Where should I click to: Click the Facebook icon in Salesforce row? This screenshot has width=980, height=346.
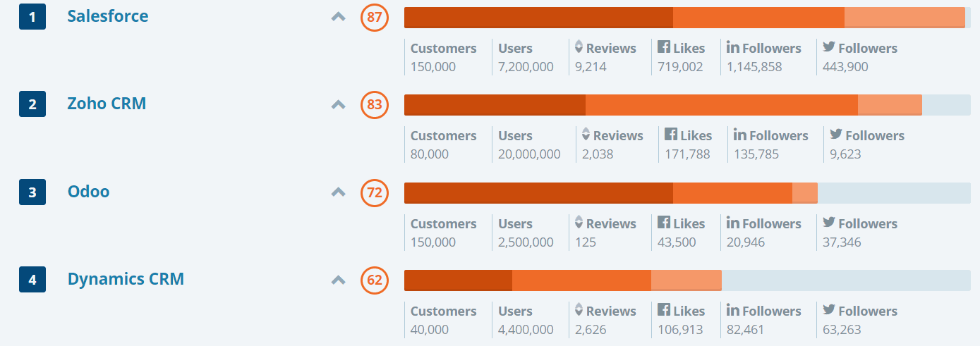(x=664, y=47)
